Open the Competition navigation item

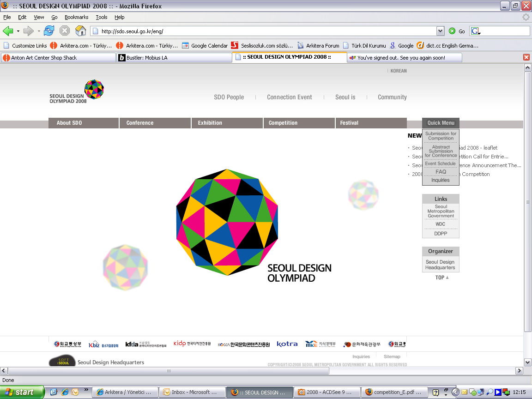click(x=299, y=123)
